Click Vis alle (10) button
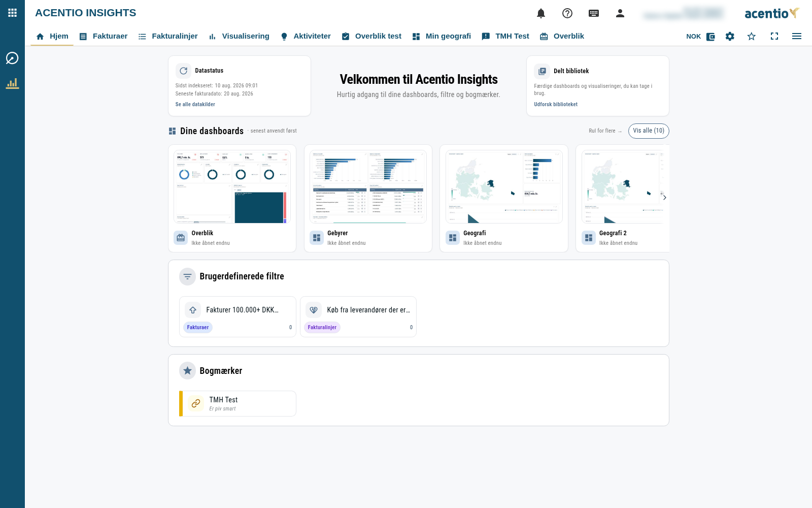The image size is (812, 508). pyautogui.click(x=649, y=131)
